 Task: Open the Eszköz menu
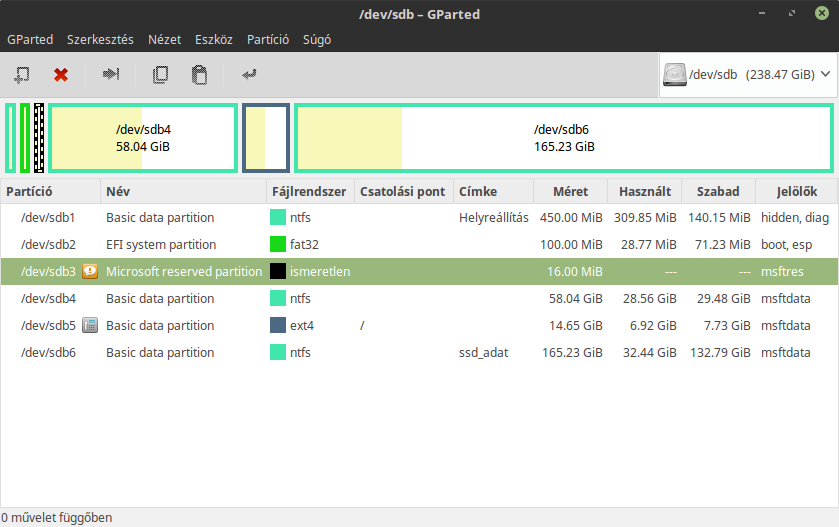213,40
